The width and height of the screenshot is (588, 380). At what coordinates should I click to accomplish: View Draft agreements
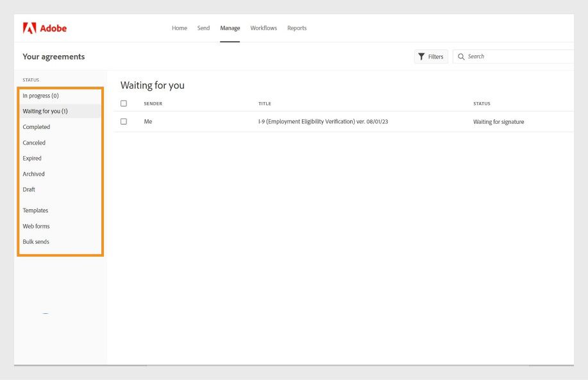[x=29, y=189]
